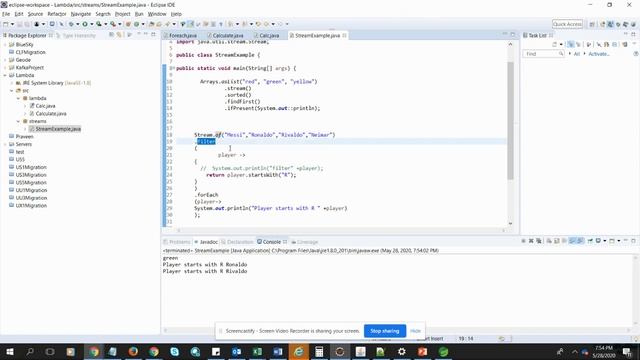Click Collapse All icon in Package Explorer
This screenshot has height=360, width=640.
tap(111, 35)
